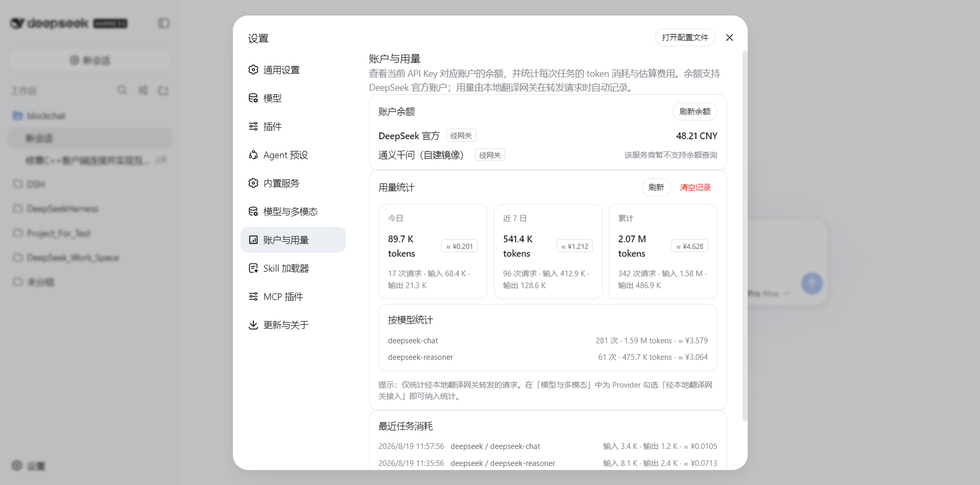980x485 pixels.
Task: Click the Agent 预设 icon
Action: coord(253,154)
